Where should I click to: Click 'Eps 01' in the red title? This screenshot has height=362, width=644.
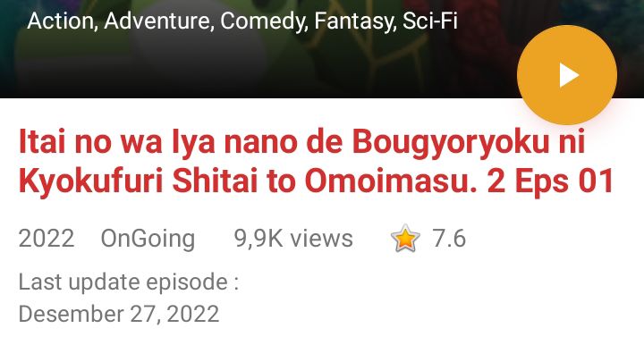pyautogui.click(x=564, y=181)
